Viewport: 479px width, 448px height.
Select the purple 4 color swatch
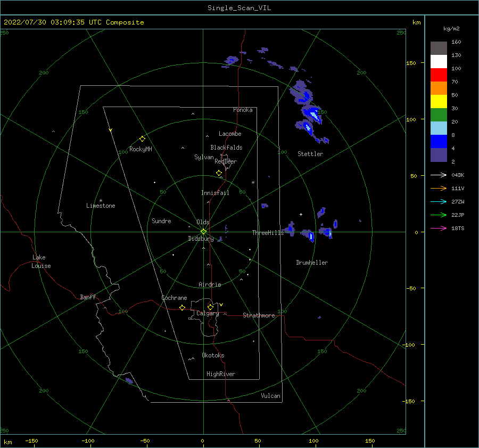click(439, 155)
